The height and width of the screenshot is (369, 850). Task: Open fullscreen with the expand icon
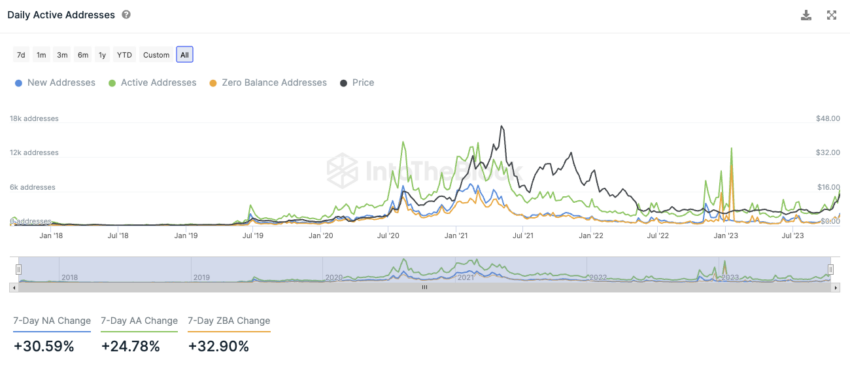point(832,15)
